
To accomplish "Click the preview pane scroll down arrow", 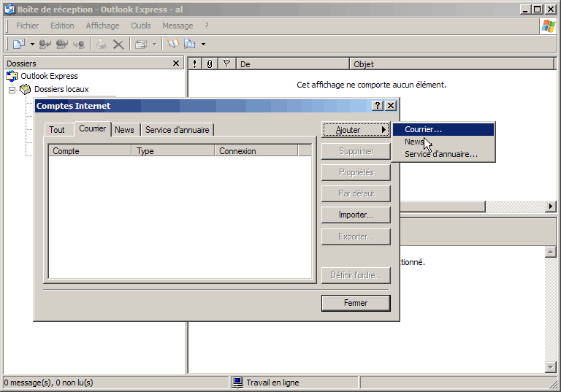I will [x=551, y=366].
